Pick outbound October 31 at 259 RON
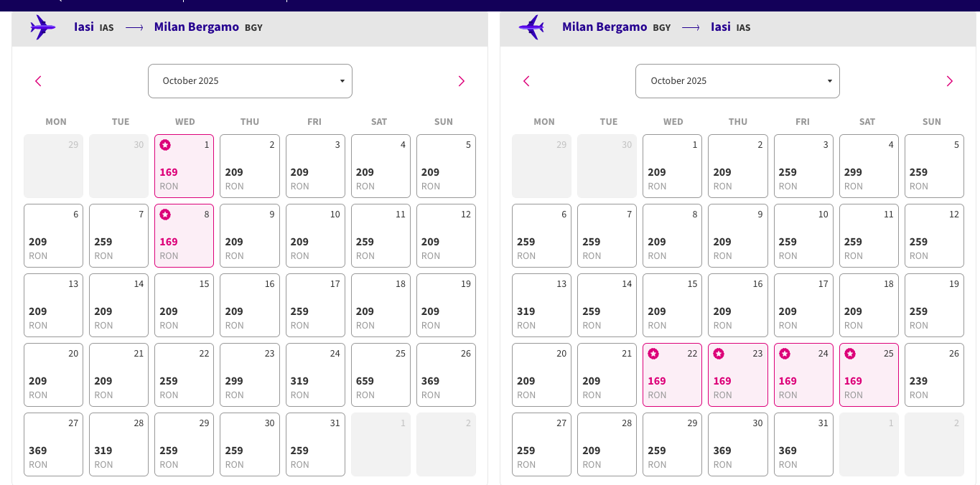 click(x=315, y=445)
